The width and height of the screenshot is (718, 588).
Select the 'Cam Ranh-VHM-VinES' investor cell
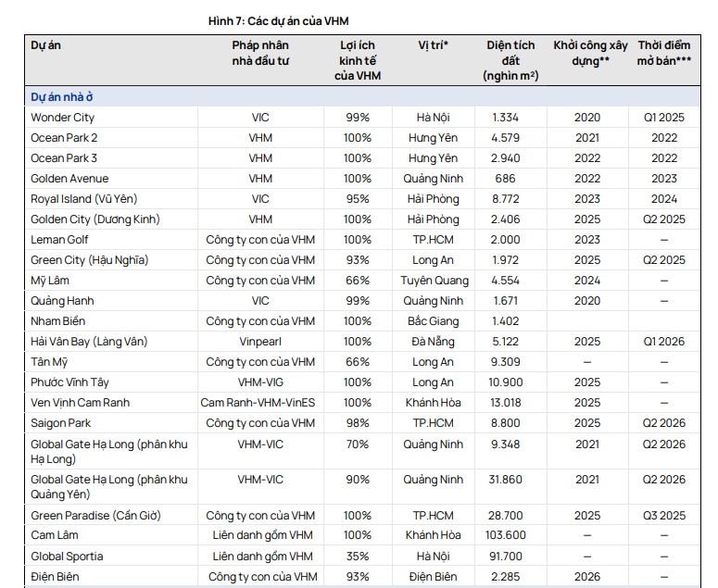[x=258, y=403]
